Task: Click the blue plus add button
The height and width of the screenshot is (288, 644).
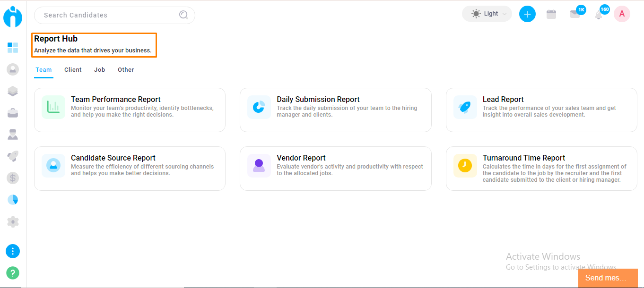Action: (527, 14)
